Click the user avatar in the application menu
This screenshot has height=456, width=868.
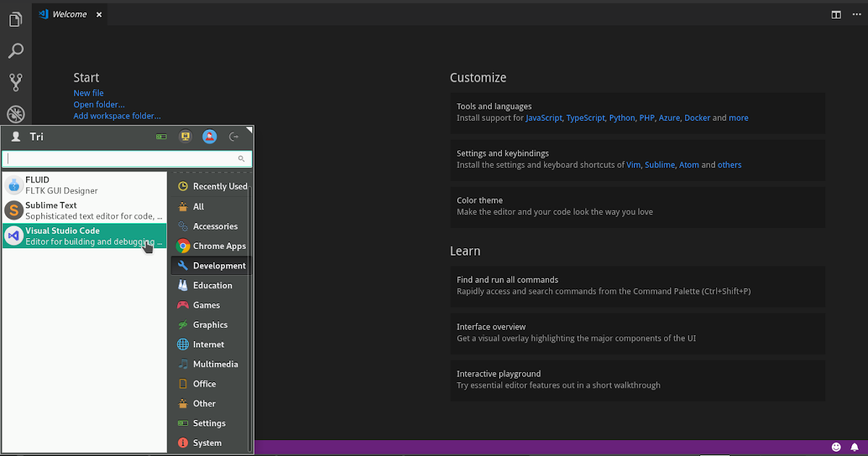point(209,136)
